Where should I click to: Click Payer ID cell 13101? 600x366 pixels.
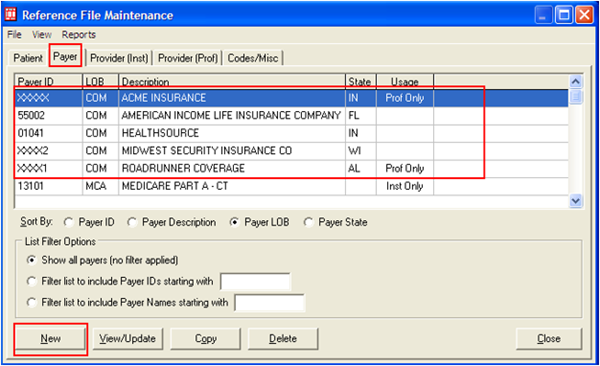[49, 186]
